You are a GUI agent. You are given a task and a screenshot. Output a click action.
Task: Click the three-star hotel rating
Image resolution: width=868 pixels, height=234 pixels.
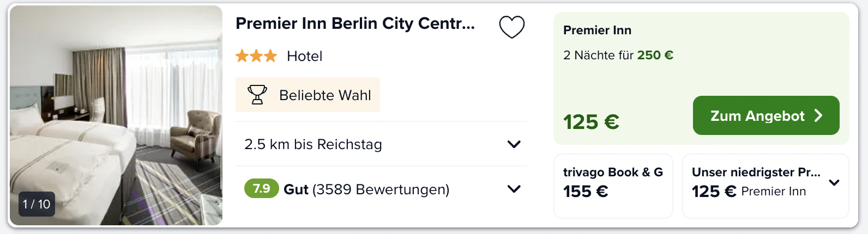(256, 56)
